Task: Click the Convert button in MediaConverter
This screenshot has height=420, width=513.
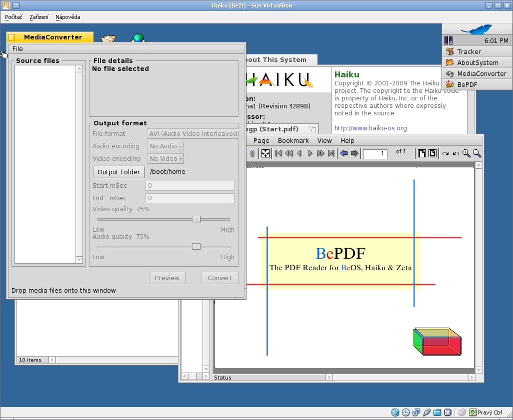Action: [x=219, y=278]
